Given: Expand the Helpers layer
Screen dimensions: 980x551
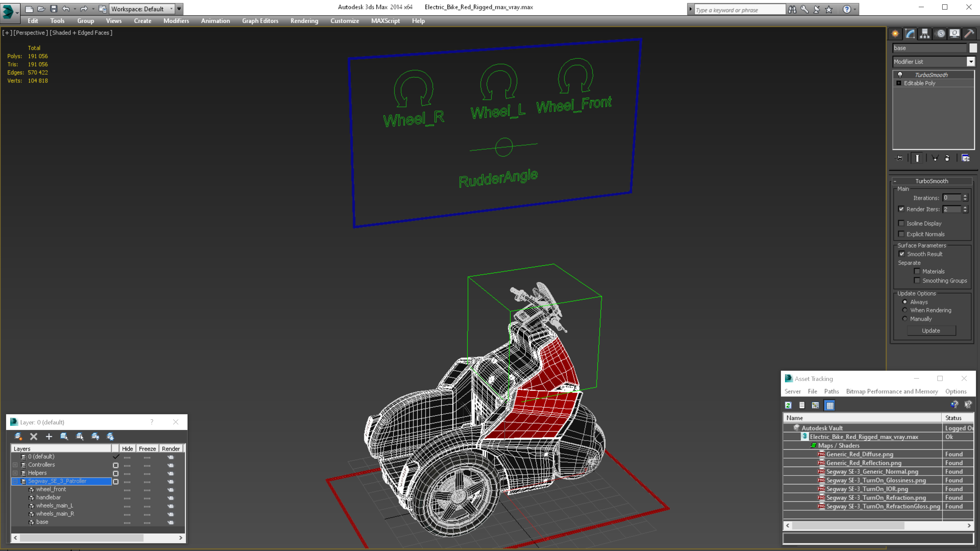Looking at the screenshot, I should pyautogui.click(x=15, y=473).
